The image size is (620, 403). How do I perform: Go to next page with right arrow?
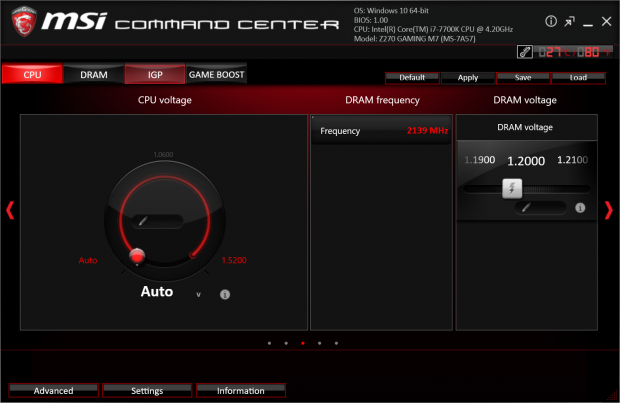(609, 210)
